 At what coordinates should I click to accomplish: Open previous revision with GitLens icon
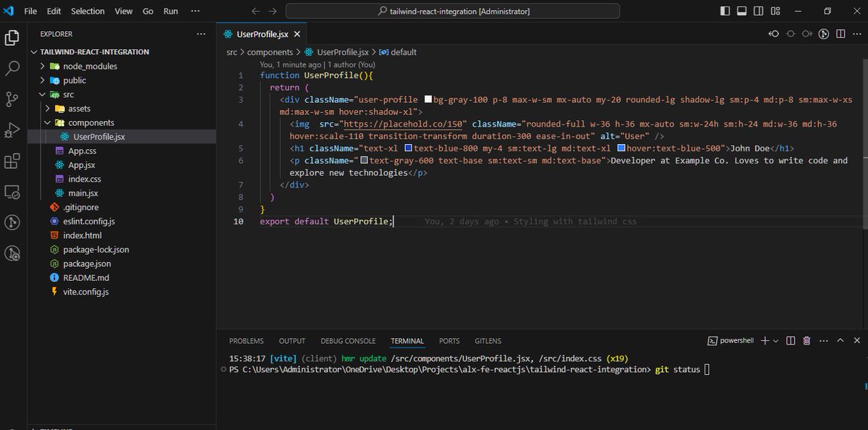click(x=774, y=34)
